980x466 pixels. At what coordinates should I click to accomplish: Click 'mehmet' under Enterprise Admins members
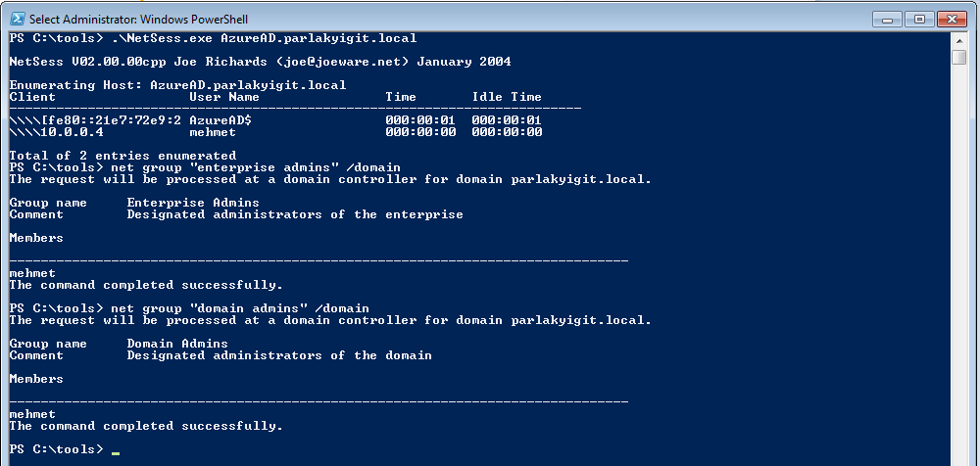tap(32, 273)
